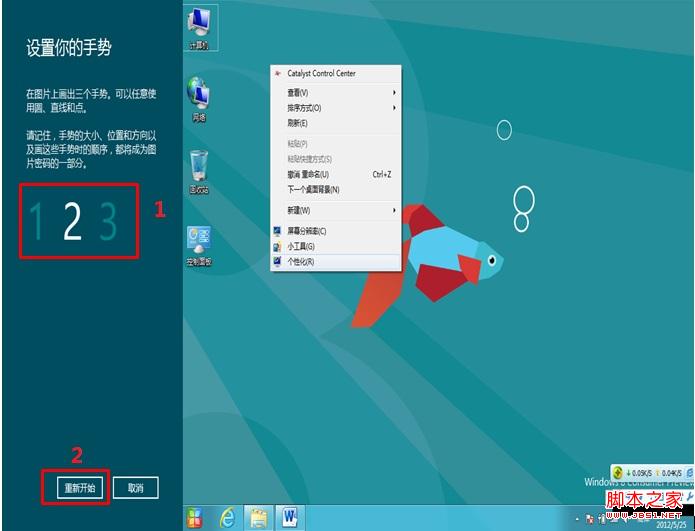Open Word from the taskbar
The image size is (695, 531).
click(x=290, y=517)
